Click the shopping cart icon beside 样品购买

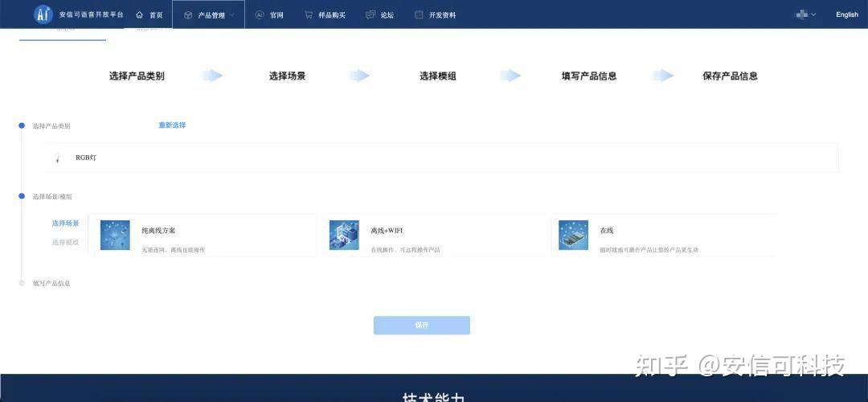click(x=309, y=15)
